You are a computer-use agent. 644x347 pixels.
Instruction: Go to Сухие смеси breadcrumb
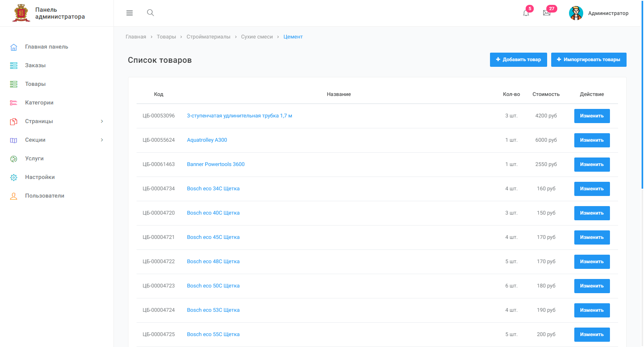pyautogui.click(x=257, y=37)
